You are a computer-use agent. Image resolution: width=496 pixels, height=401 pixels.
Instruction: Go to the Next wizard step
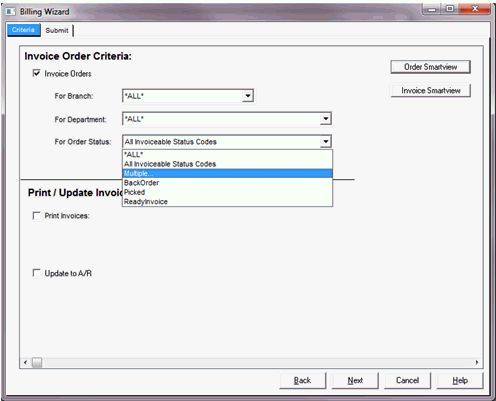pos(355,380)
